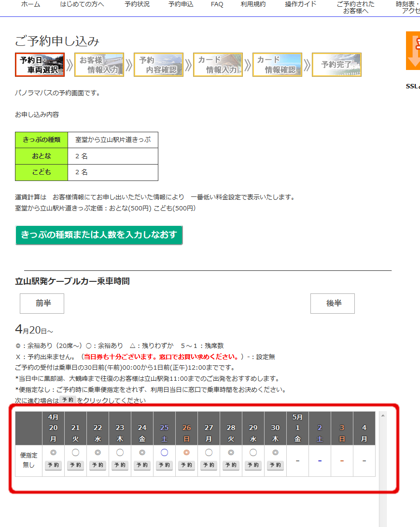
Task: Click the 予約完了 step image
Action: 336,65
